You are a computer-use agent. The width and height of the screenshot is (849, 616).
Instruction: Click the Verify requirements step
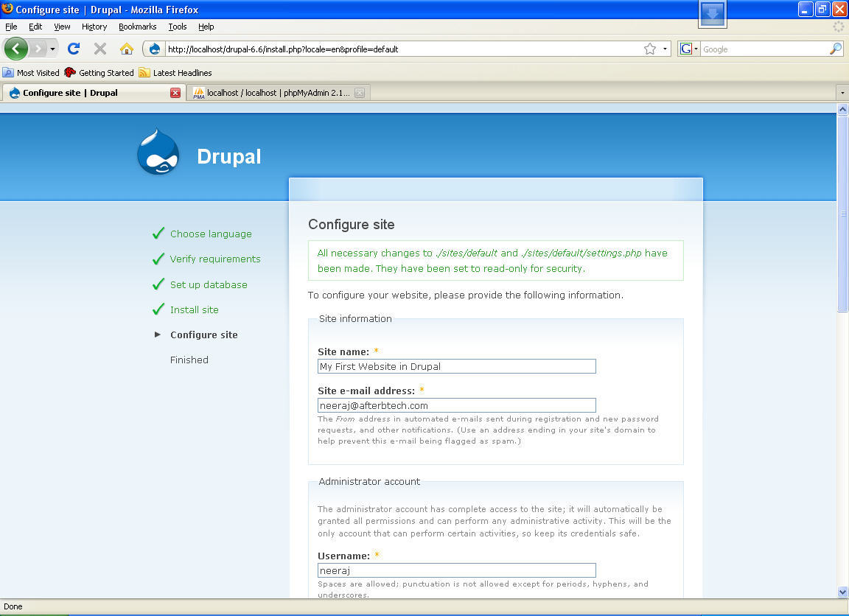(x=215, y=259)
